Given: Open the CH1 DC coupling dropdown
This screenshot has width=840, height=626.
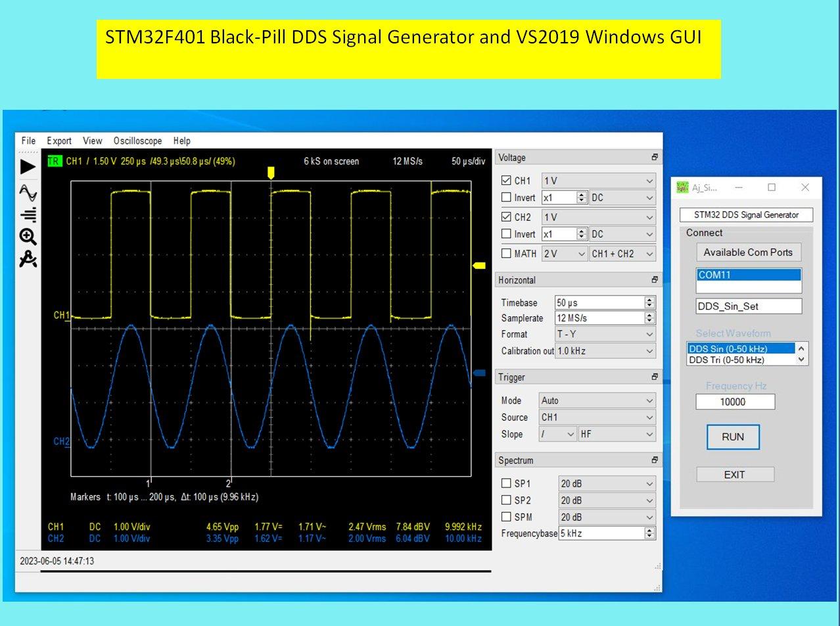Looking at the screenshot, I should [622, 197].
